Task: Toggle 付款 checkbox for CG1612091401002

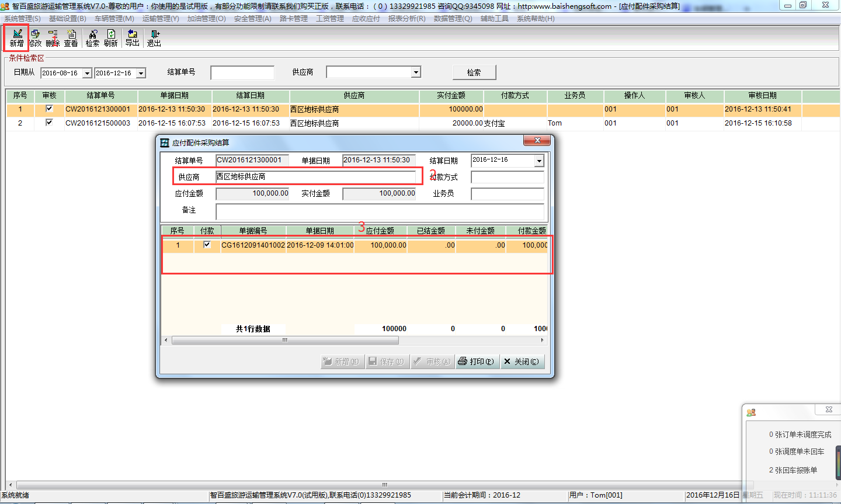Action: (207, 245)
